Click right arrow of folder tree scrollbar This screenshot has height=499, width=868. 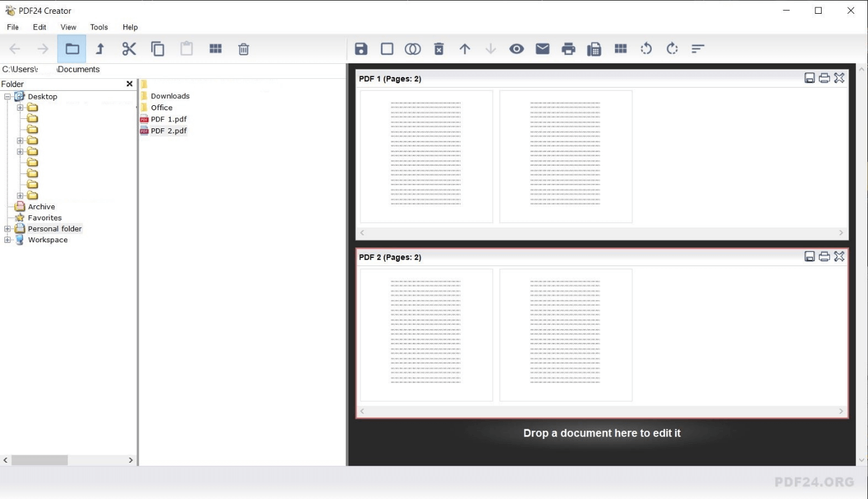pos(130,460)
